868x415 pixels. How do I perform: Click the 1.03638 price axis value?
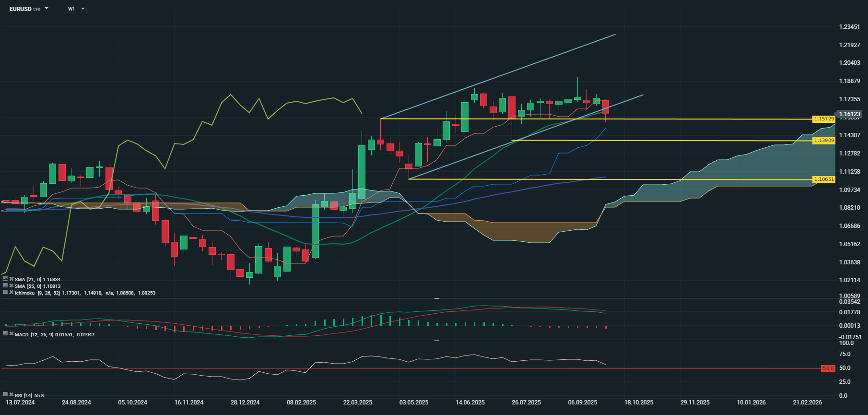(x=849, y=262)
